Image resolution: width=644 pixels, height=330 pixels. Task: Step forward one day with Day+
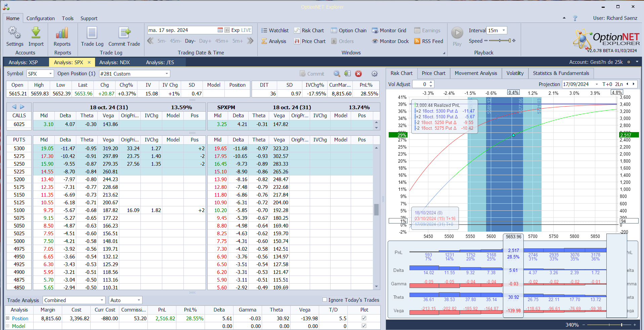pyautogui.click(x=205, y=41)
